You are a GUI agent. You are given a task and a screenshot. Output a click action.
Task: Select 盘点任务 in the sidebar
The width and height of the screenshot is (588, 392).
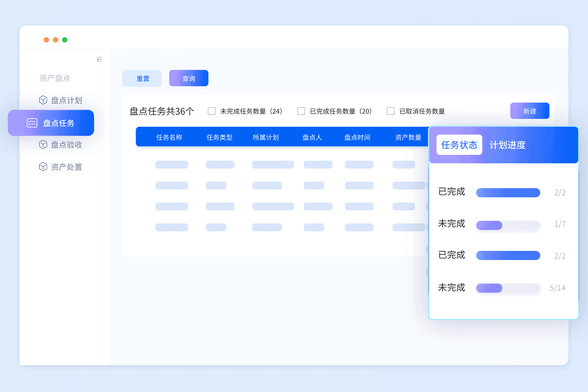[51, 123]
